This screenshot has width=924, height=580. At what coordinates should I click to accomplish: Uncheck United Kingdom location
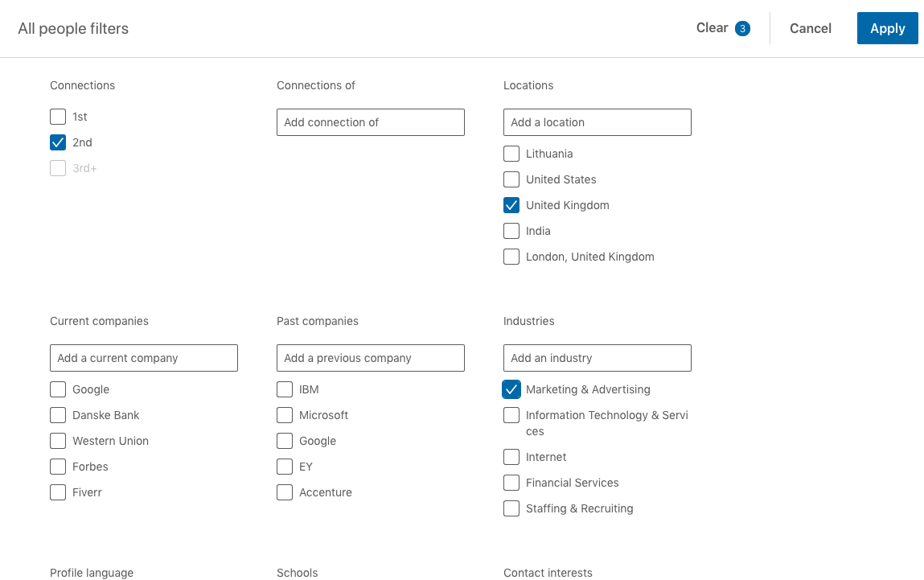tap(511, 205)
